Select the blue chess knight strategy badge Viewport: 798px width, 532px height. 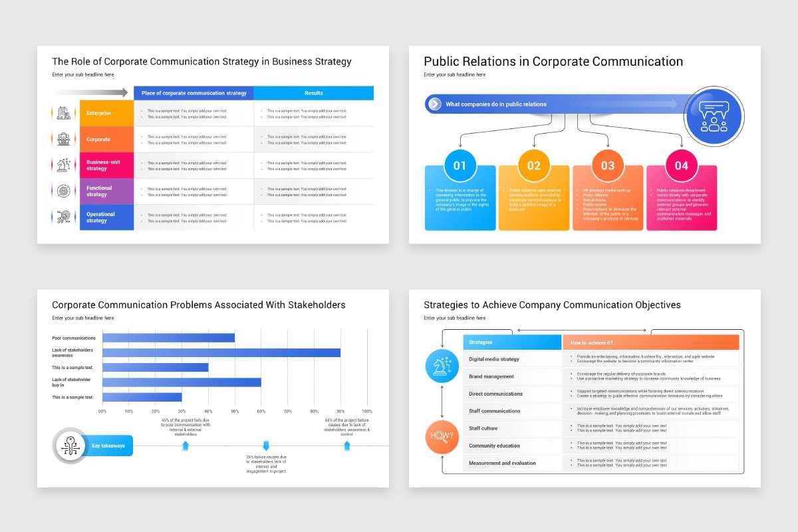442,366
